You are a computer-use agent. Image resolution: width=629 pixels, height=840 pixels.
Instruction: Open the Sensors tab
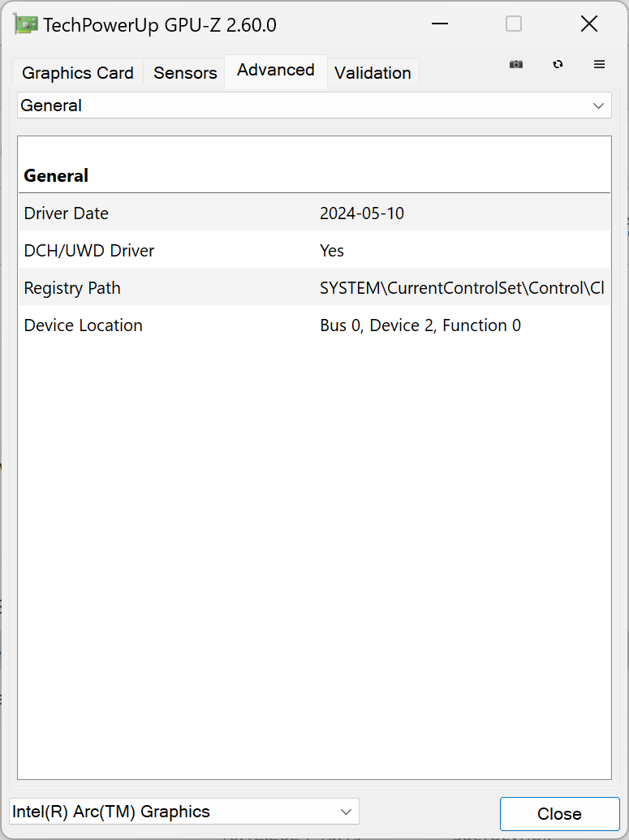185,73
